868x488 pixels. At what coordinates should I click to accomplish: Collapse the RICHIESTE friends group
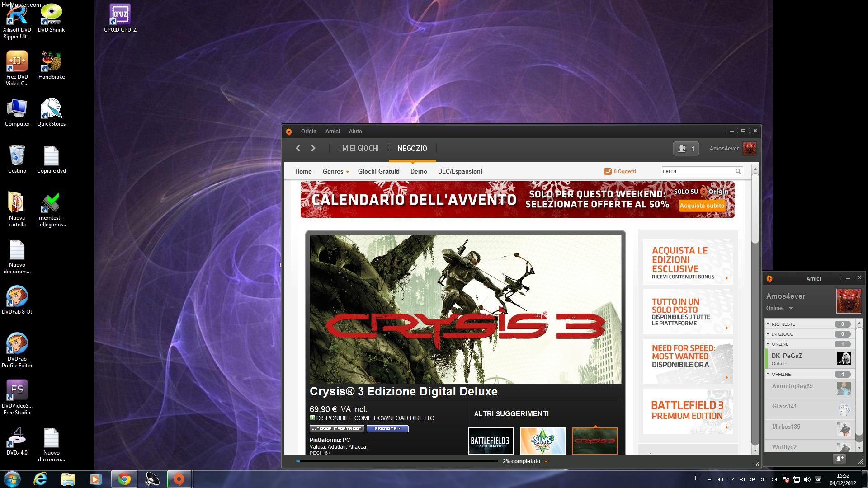[x=768, y=324]
